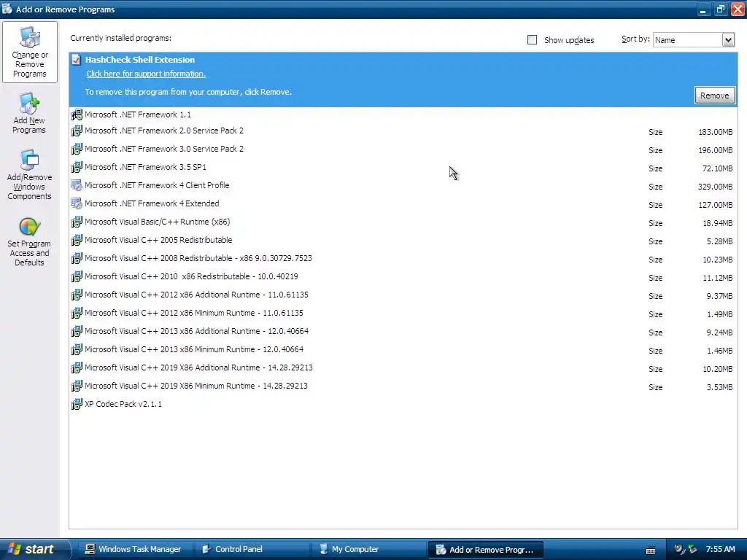The image size is (747, 560).
Task: Select Visual C++ 2019 Additional Runtime 14.28.29213
Action: (x=403, y=367)
